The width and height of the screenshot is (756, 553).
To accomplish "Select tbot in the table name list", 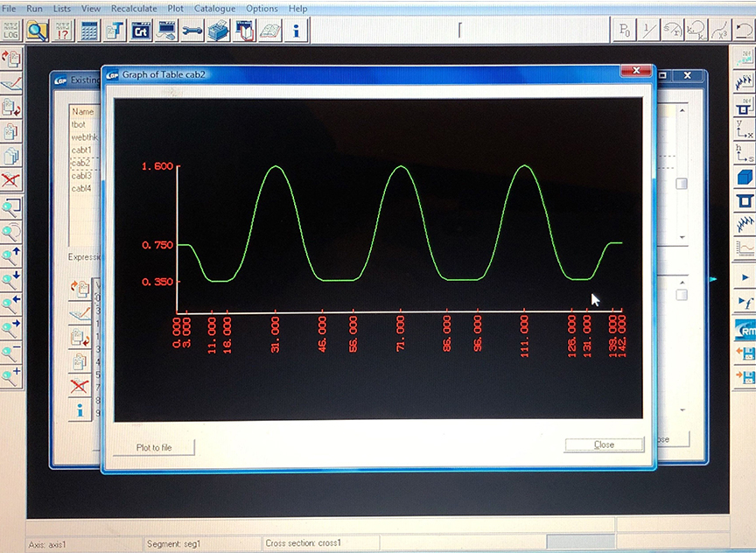I will click(78, 124).
